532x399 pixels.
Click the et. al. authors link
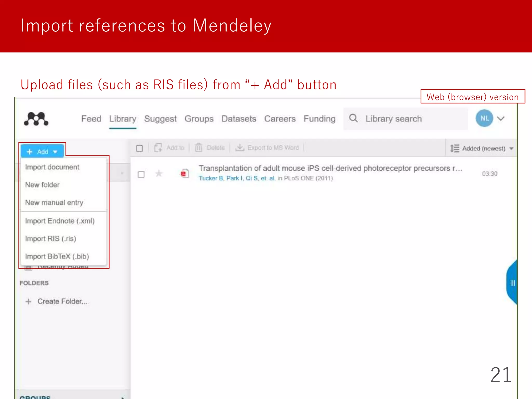pyautogui.click(x=268, y=178)
